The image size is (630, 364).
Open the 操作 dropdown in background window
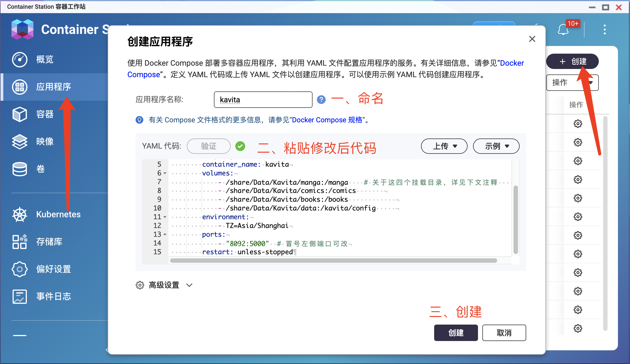click(x=572, y=83)
